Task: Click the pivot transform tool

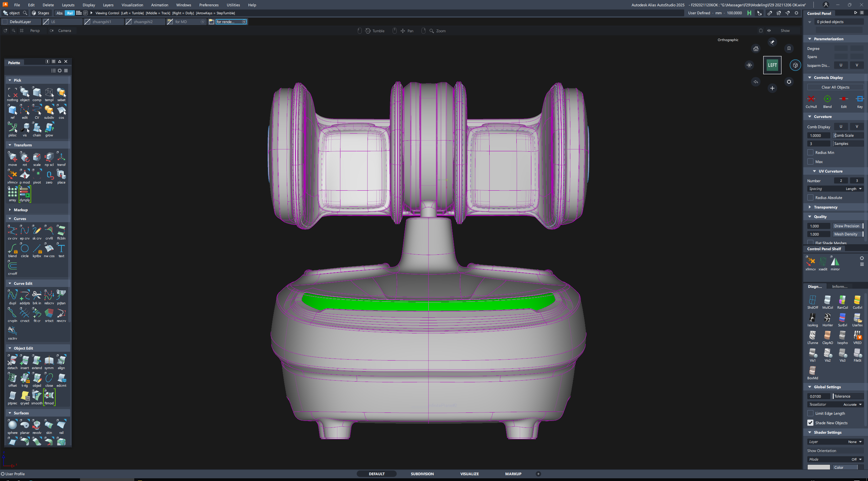Action: click(x=37, y=175)
